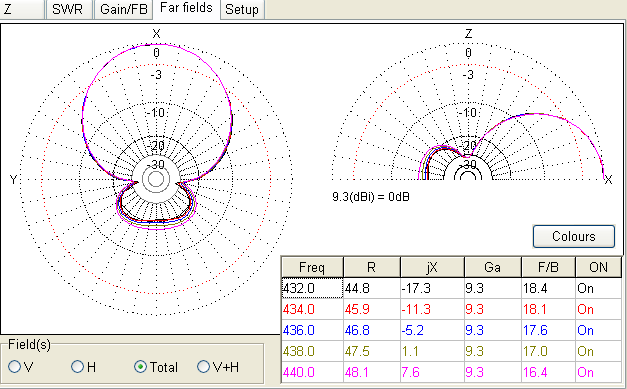This screenshot has width=627, height=389.
Task: Click the F/B value 18.1
Action: [548, 309]
